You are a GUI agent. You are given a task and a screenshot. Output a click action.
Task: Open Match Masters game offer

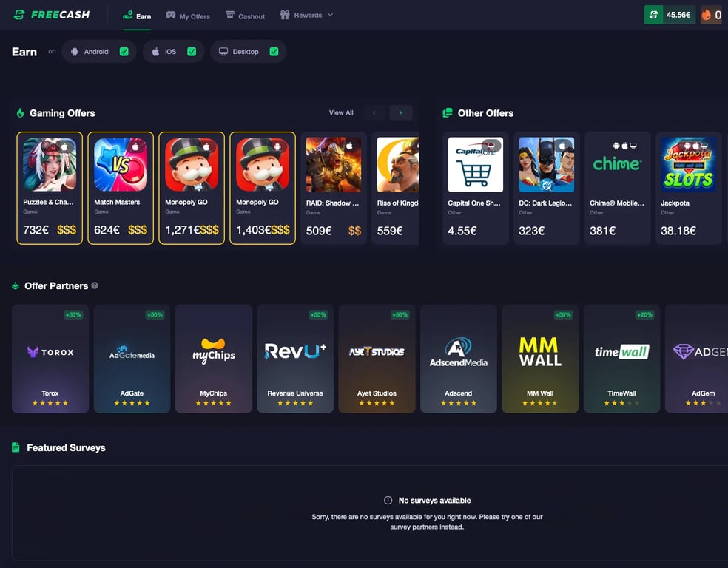click(x=121, y=188)
